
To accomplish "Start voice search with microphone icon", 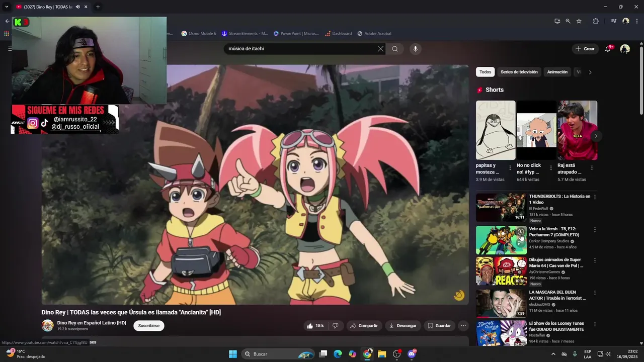I will pyautogui.click(x=415, y=49).
